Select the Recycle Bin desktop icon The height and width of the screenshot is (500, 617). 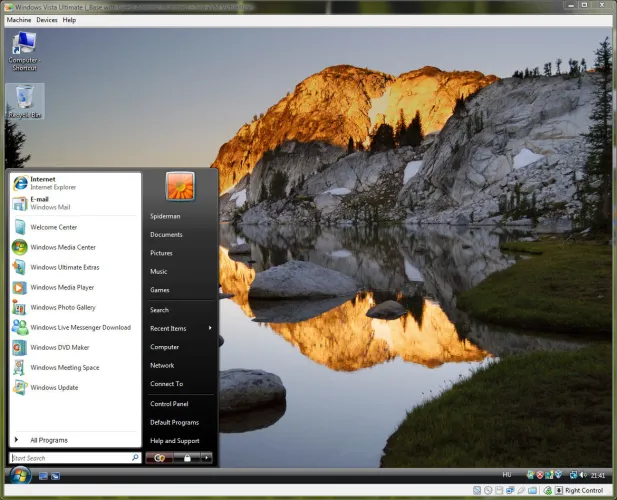click(x=25, y=101)
